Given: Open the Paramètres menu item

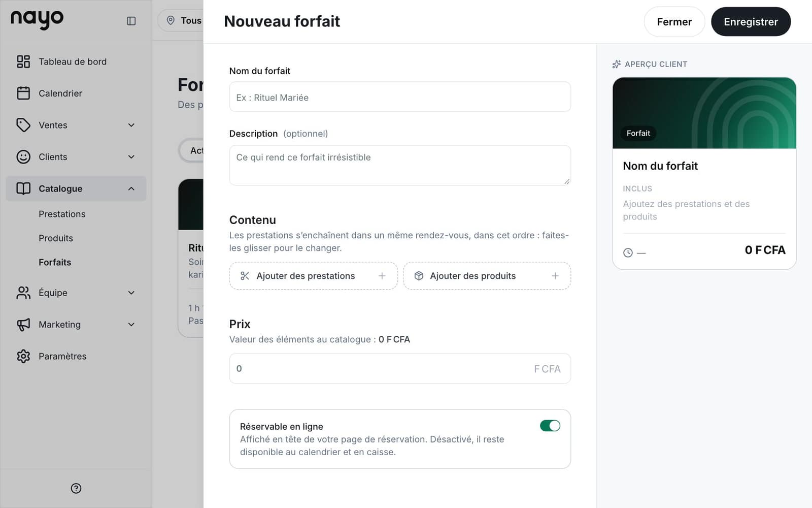Looking at the screenshot, I should (x=76, y=356).
